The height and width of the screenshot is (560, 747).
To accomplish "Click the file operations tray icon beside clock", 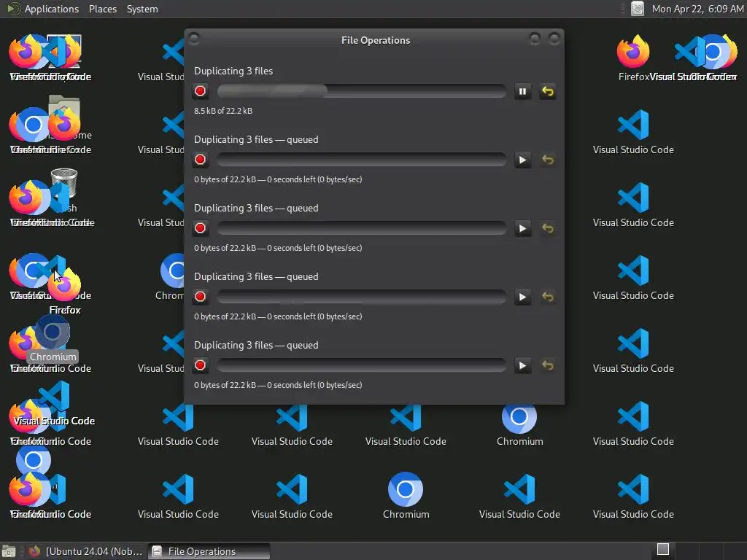I will 637,9.
